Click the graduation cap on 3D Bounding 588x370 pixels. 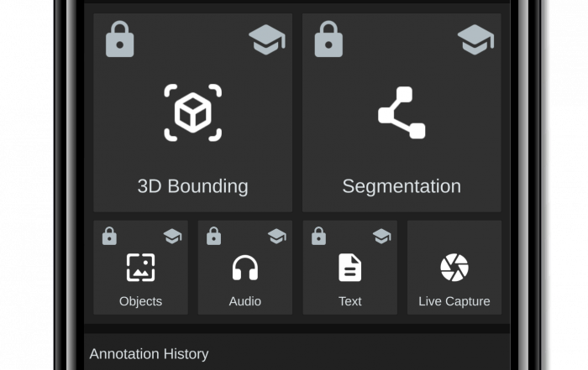coord(266,39)
